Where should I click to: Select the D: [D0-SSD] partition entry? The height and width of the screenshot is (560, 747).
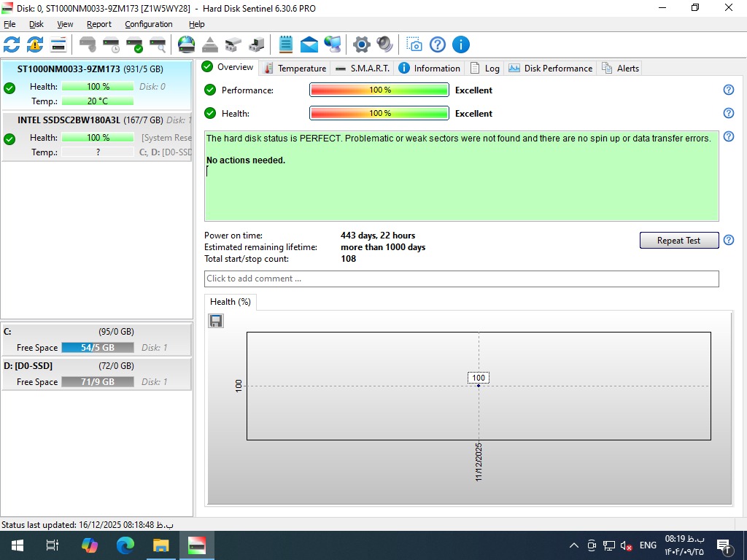pyautogui.click(x=96, y=373)
